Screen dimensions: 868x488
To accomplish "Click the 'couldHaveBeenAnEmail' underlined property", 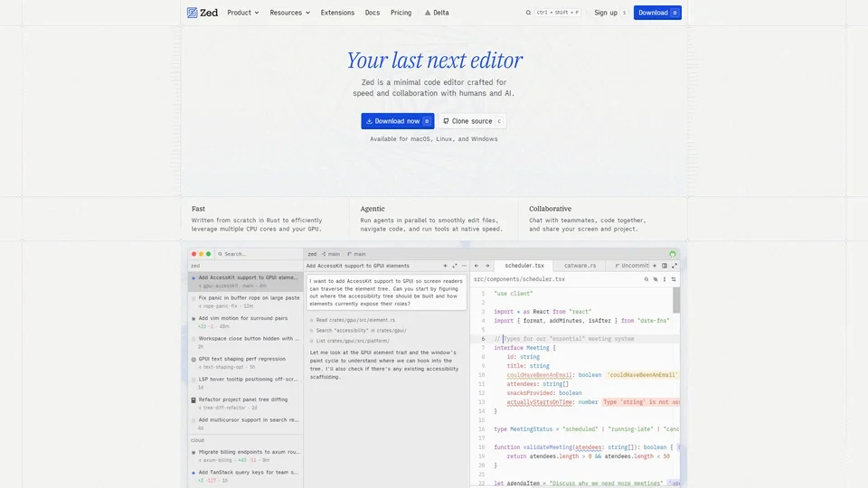I will pos(539,375).
